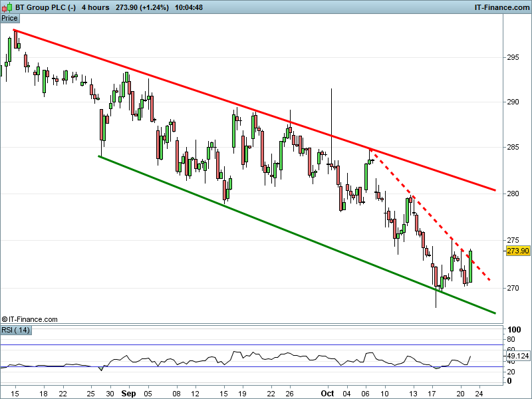Click the date axis label 24
532x399 pixels.
point(479,394)
